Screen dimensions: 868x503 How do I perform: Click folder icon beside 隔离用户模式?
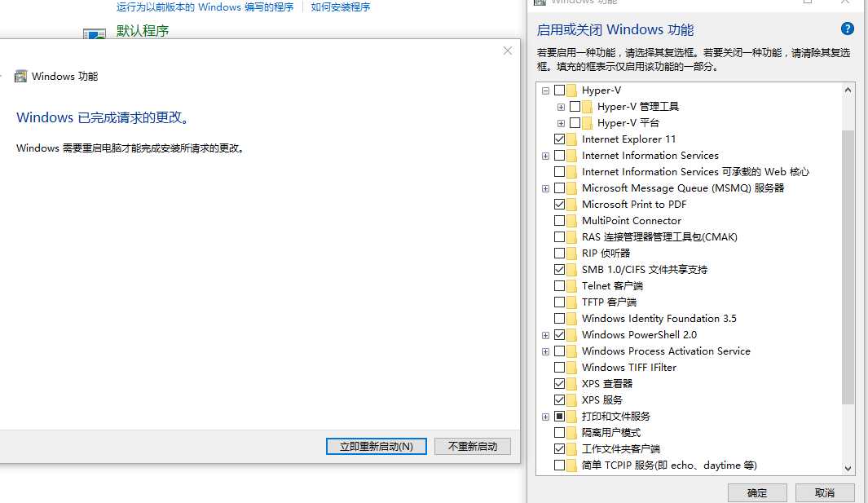[x=572, y=433]
